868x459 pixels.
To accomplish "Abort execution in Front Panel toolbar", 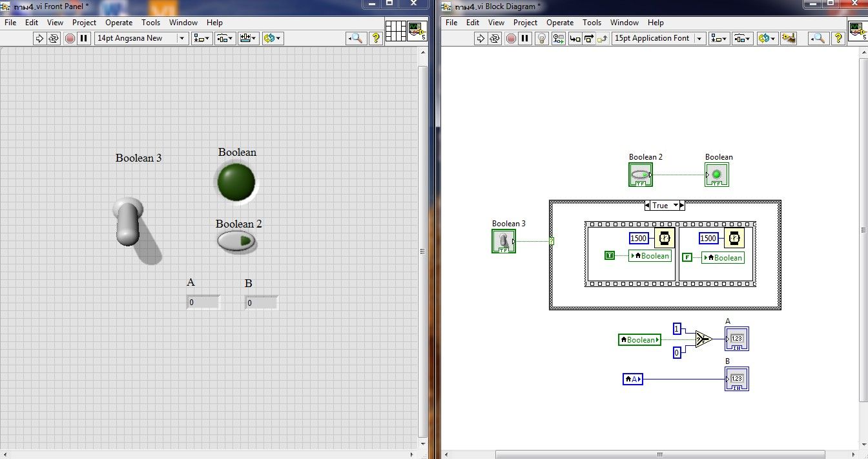I will [70, 38].
